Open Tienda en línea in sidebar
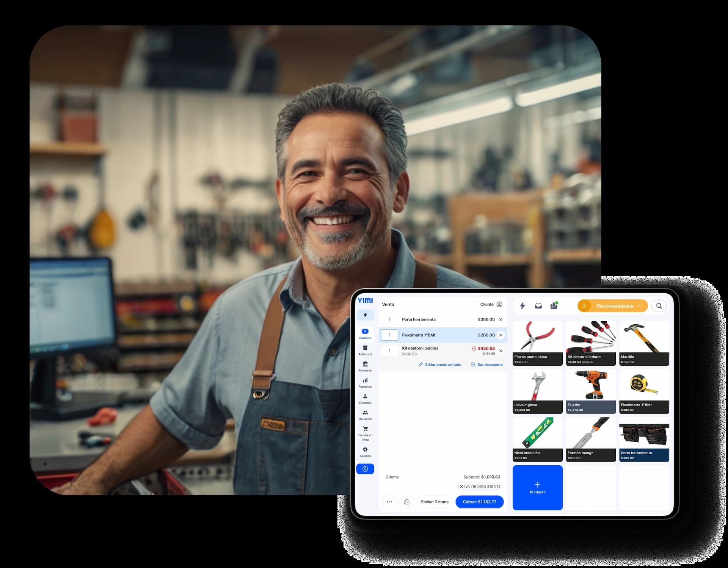This screenshot has width=728, height=568. coord(365,433)
